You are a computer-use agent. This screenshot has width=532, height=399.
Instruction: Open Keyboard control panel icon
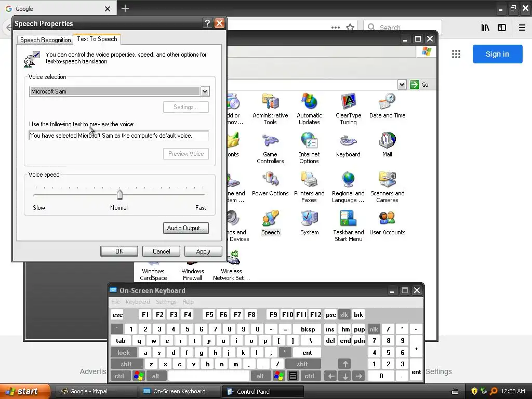[348, 145]
